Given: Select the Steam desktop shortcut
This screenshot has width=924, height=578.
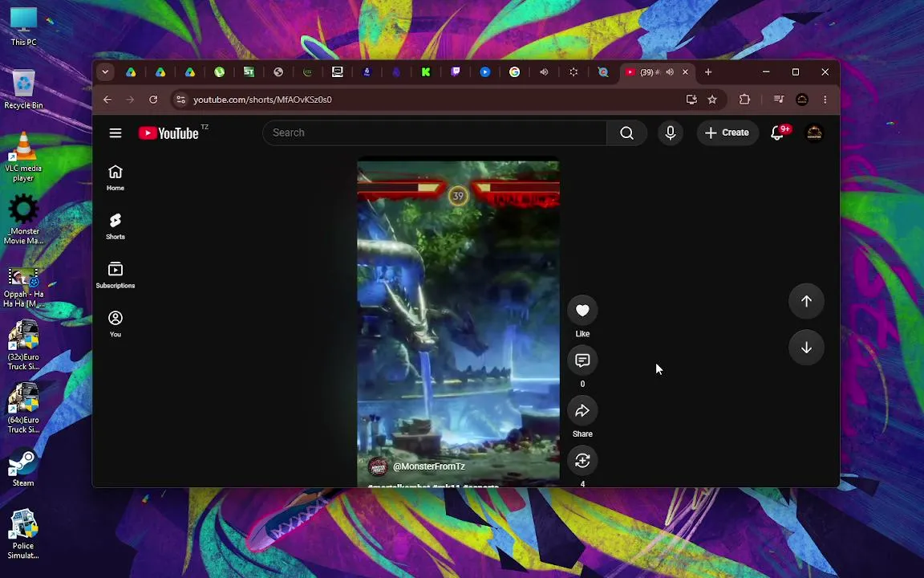Looking at the screenshot, I should (x=23, y=468).
